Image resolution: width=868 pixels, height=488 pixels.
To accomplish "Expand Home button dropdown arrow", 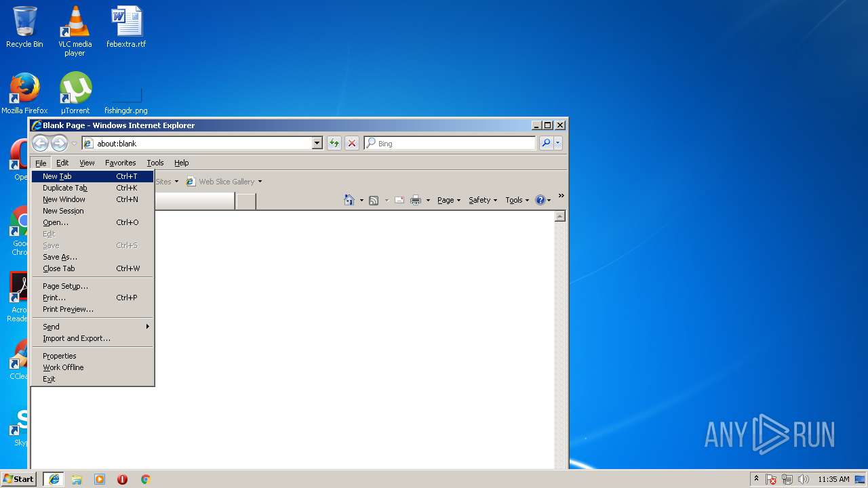I will 361,200.
